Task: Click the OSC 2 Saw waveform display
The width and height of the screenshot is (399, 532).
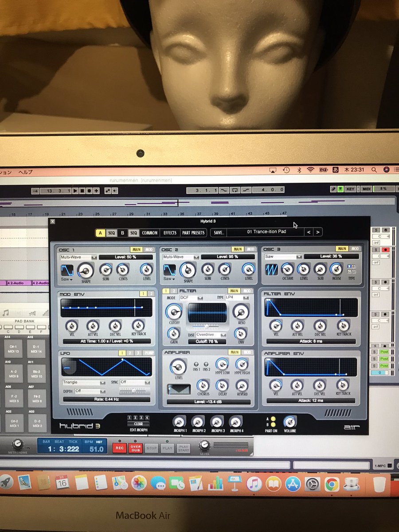Action: coord(169,270)
